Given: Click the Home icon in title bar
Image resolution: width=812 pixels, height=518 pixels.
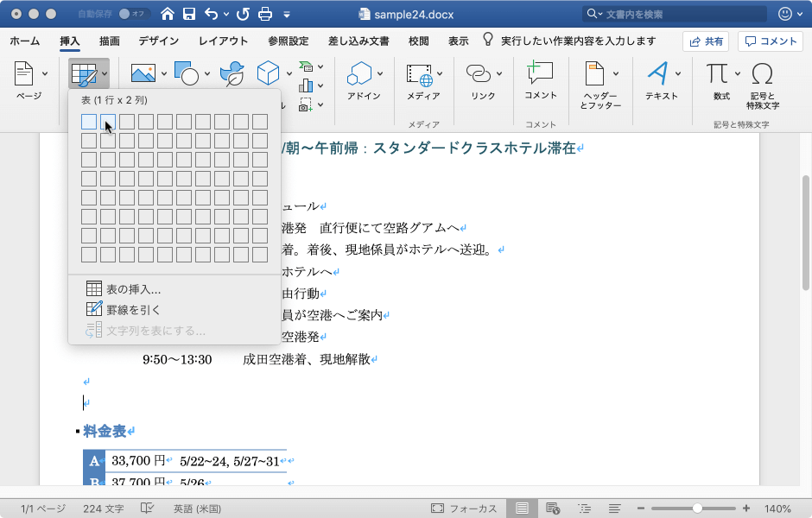Looking at the screenshot, I should tap(168, 14).
